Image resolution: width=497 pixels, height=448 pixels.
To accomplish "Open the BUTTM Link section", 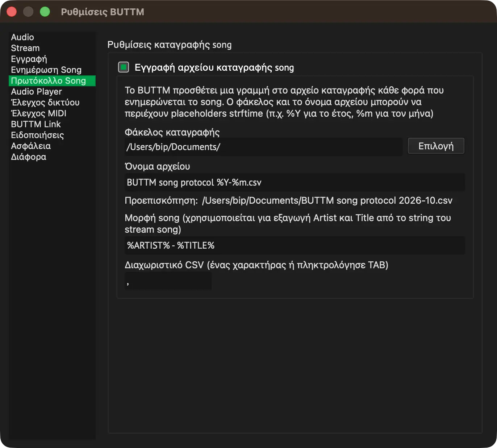I will (52, 124).
